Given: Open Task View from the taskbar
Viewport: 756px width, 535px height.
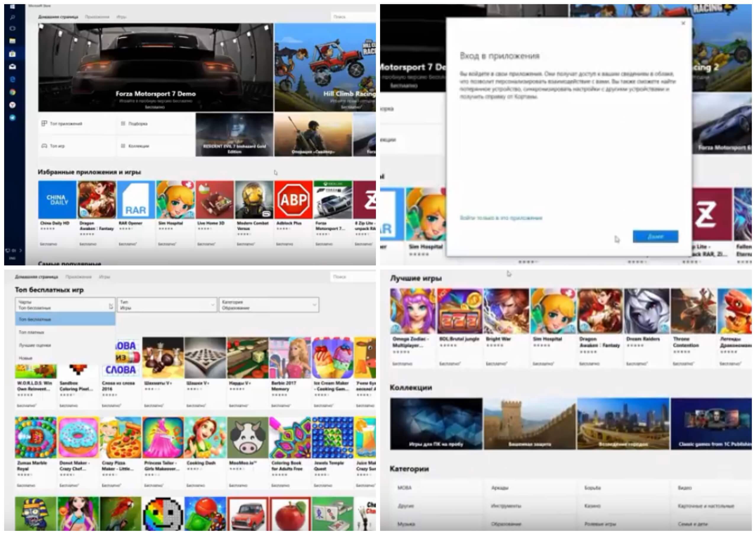Looking at the screenshot, I should point(12,28).
